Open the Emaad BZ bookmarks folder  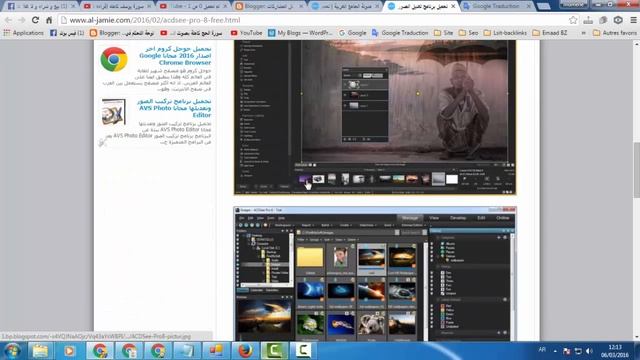(x=550, y=33)
